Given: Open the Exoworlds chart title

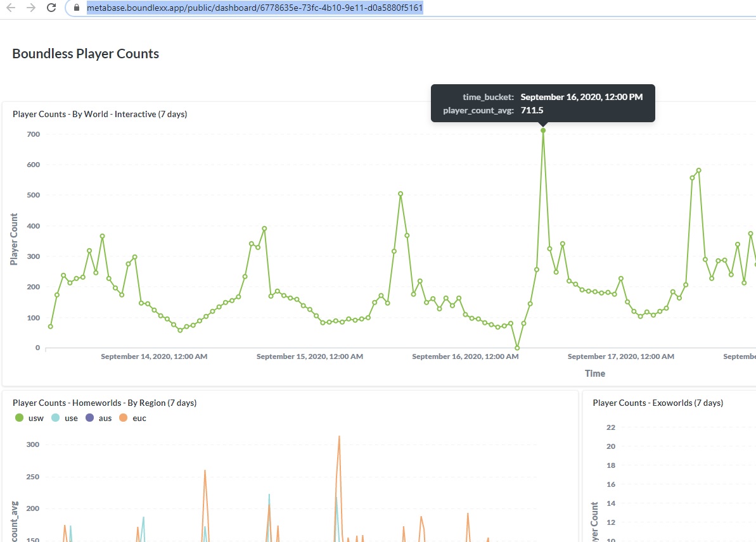Looking at the screenshot, I should point(658,403).
